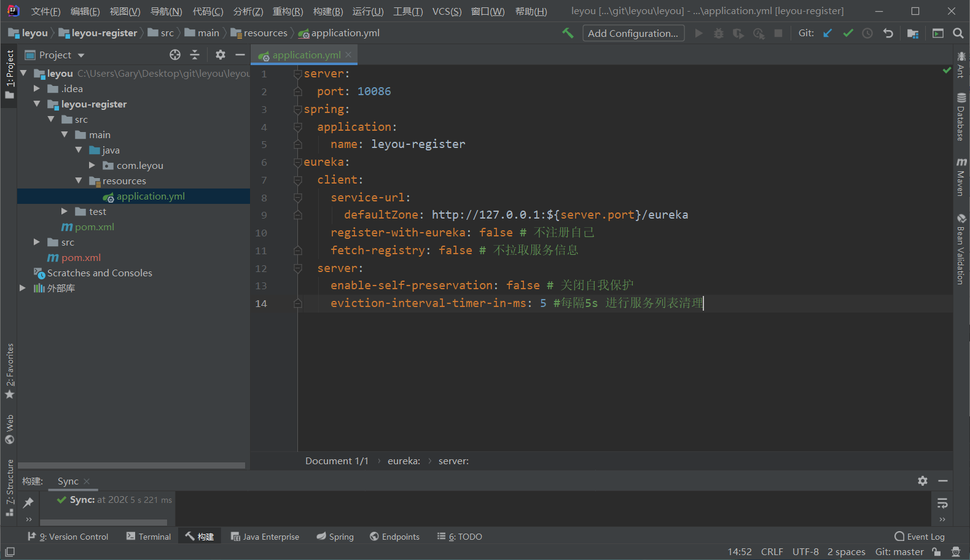Toggle the Web tool window

point(9,429)
